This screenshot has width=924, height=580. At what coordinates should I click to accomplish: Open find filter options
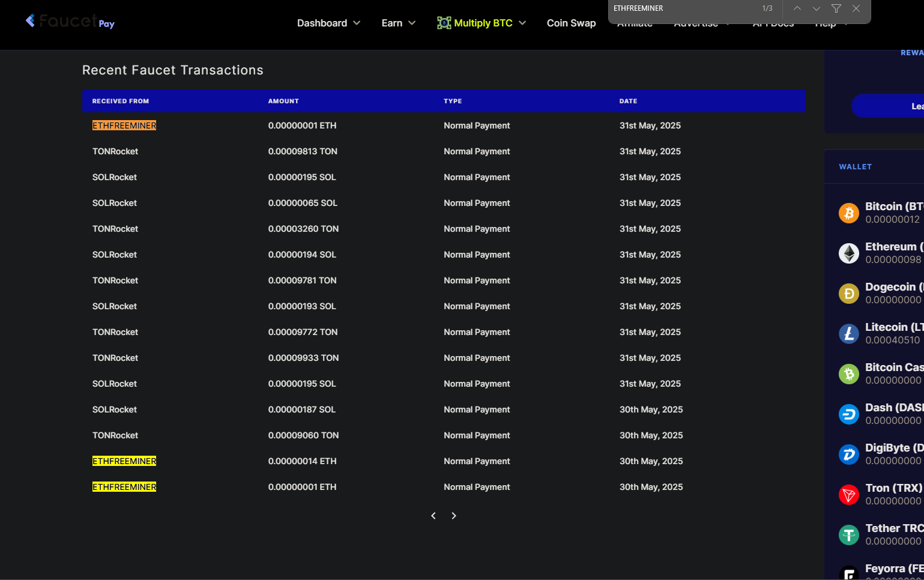pyautogui.click(x=836, y=8)
